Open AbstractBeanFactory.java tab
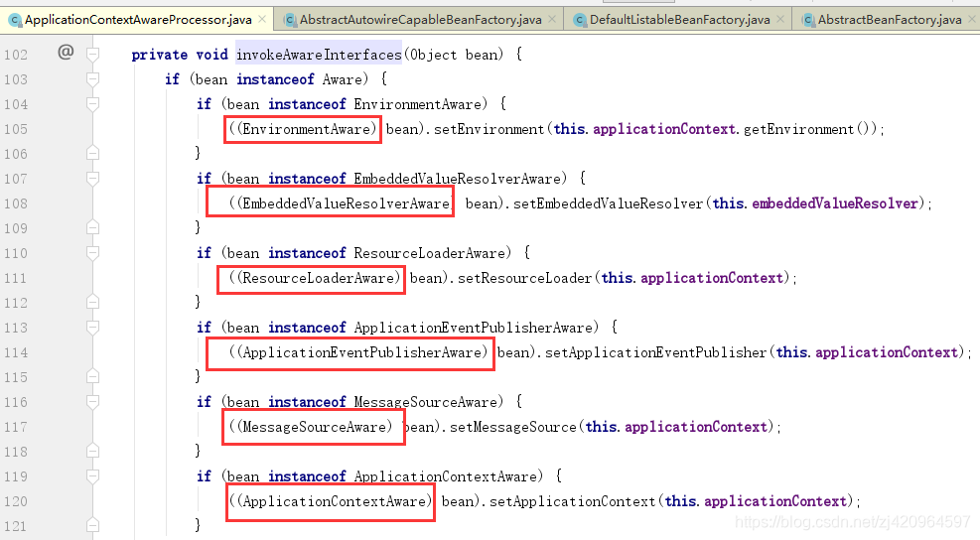 click(889, 20)
